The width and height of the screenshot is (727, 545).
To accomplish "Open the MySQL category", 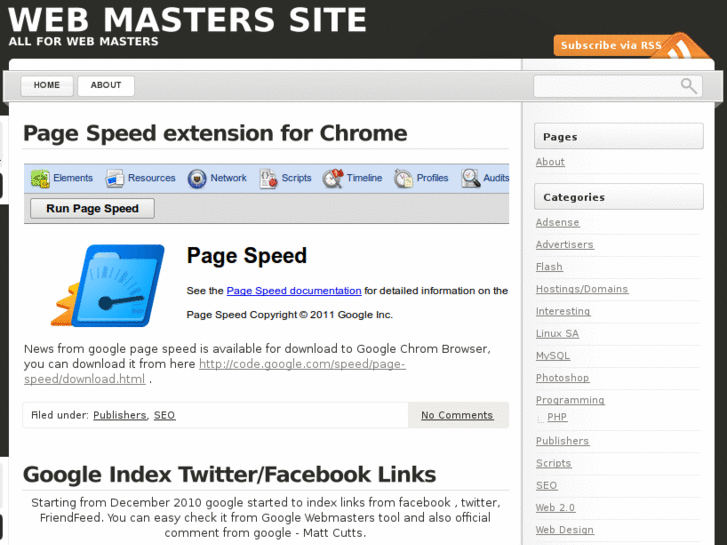I will (x=553, y=356).
